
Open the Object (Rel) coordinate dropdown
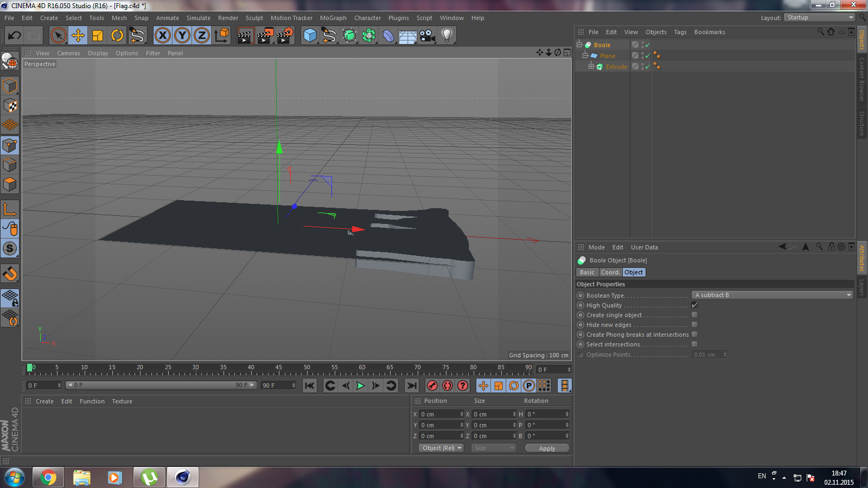pos(442,448)
